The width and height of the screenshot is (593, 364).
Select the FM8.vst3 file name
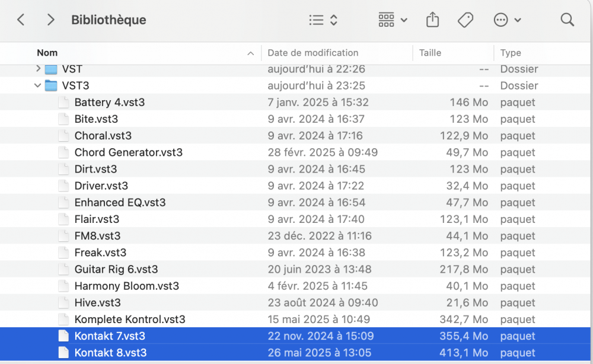97,236
